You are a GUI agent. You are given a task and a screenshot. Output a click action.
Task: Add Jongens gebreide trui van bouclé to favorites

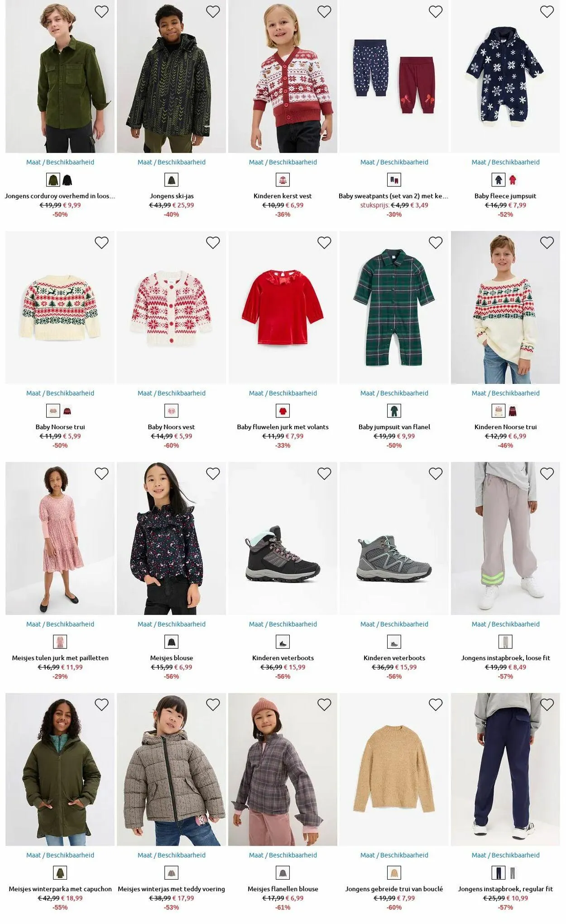436,704
